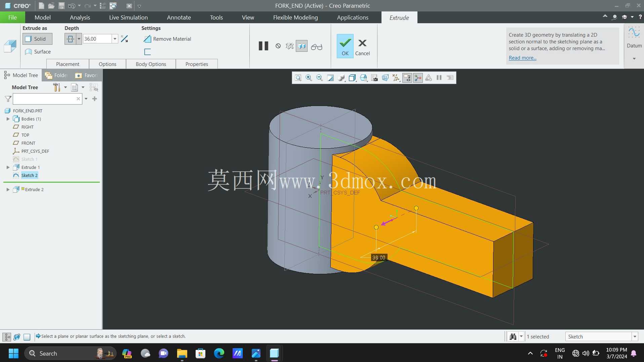Click the verify glasses icon
Screen dimensions: 644x362
coord(317,47)
